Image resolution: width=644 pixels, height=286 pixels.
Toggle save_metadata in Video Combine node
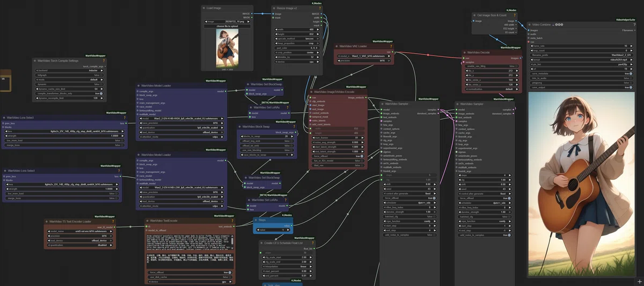pyautogui.click(x=581, y=74)
